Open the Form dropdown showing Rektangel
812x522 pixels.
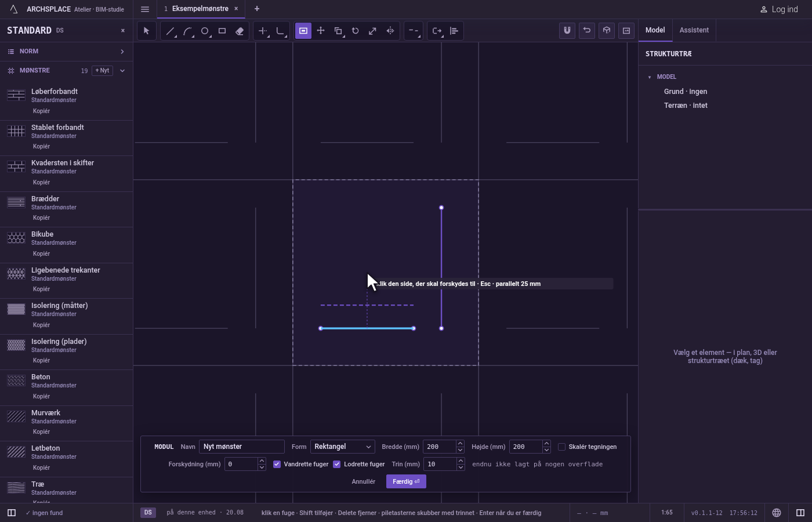[x=343, y=447]
